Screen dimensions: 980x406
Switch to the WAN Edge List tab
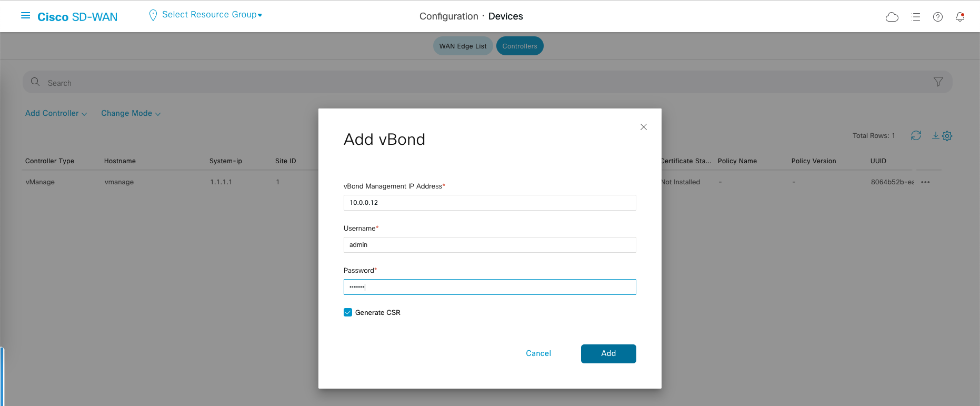point(463,46)
